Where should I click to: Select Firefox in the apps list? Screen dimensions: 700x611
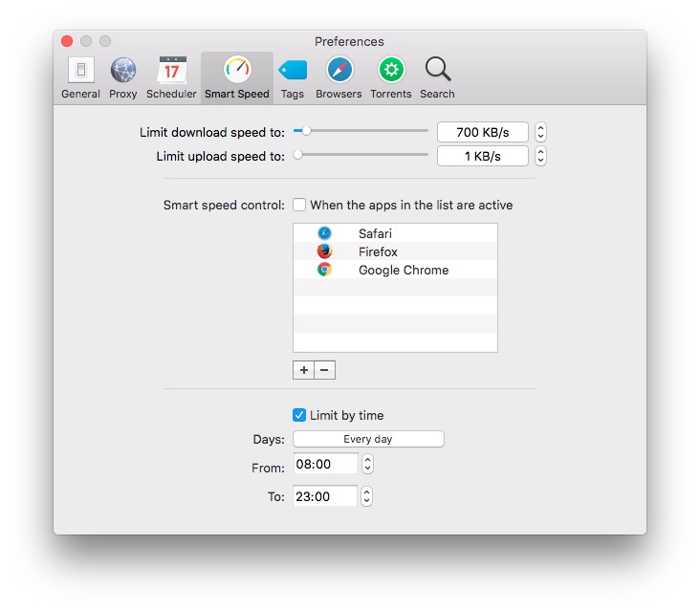tap(378, 251)
